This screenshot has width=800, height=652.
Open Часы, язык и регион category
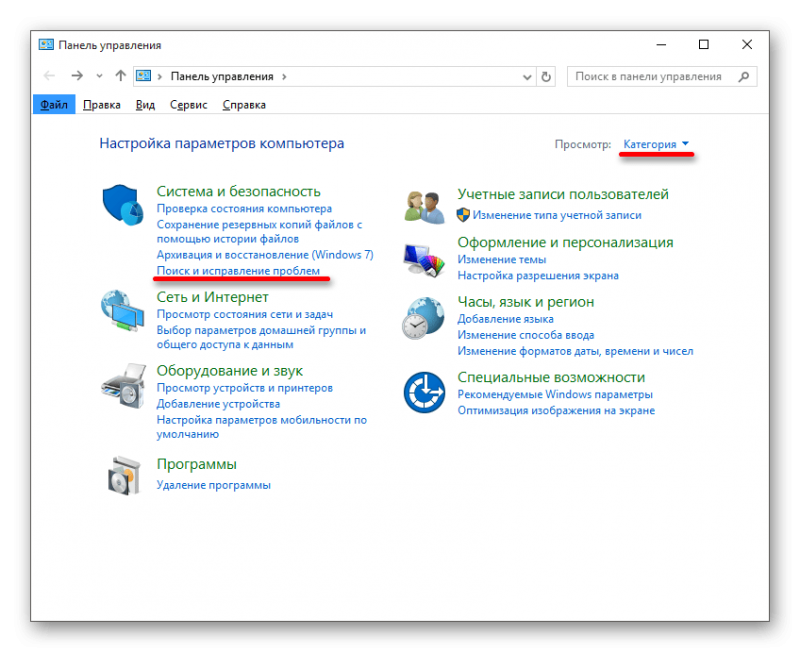pos(526,302)
